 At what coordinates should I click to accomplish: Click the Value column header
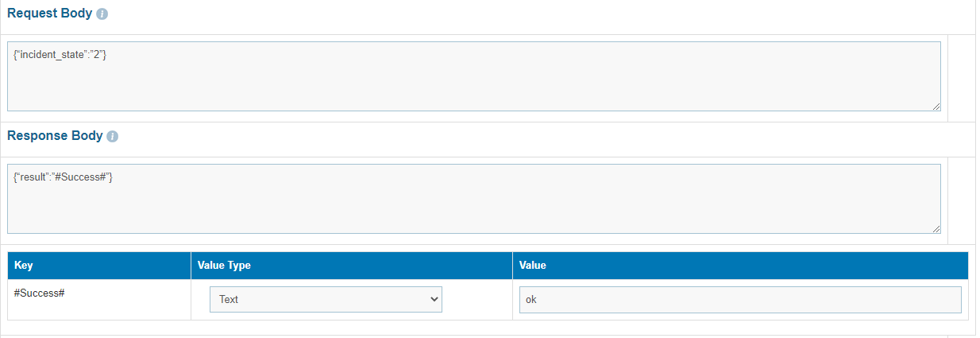coord(533,266)
